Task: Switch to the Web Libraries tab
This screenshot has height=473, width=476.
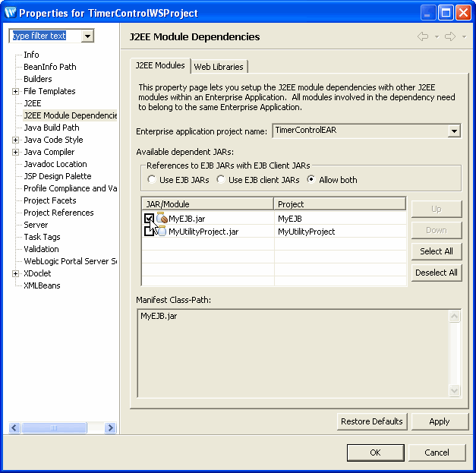Action: pyautogui.click(x=219, y=67)
